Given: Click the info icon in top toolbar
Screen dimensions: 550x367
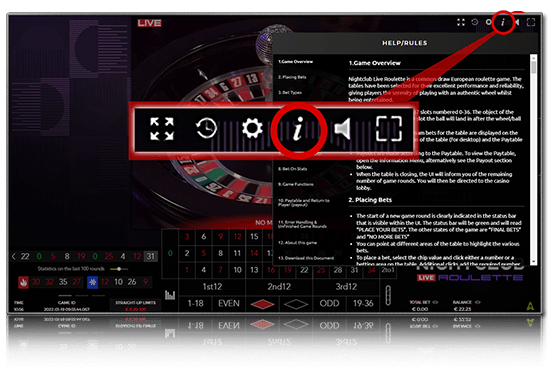Looking at the screenshot, I should pos(503,22).
